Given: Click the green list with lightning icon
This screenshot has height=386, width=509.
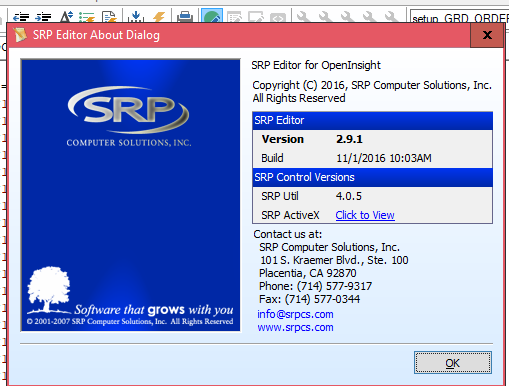Looking at the screenshot, I should coord(87,17).
